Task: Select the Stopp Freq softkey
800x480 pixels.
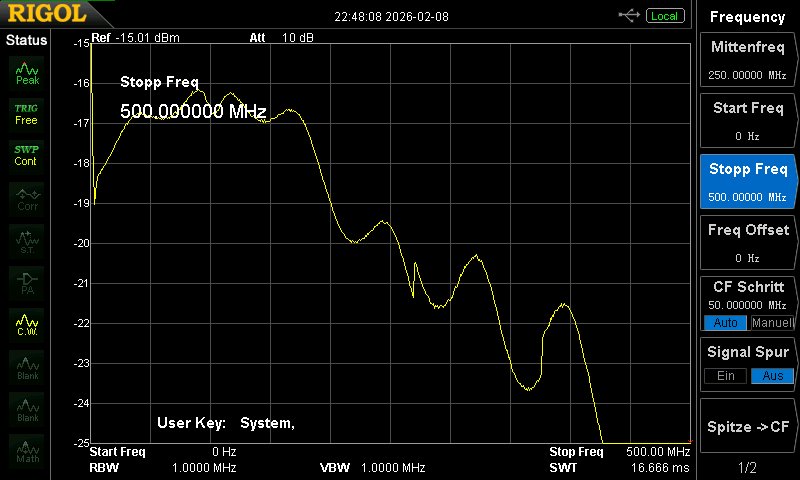Action: point(747,180)
